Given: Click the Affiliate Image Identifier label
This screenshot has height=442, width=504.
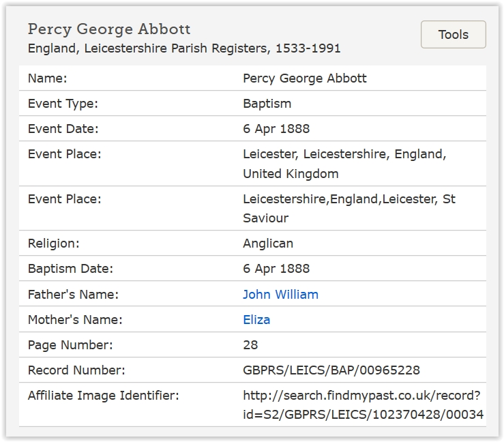Looking at the screenshot, I should [x=103, y=396].
